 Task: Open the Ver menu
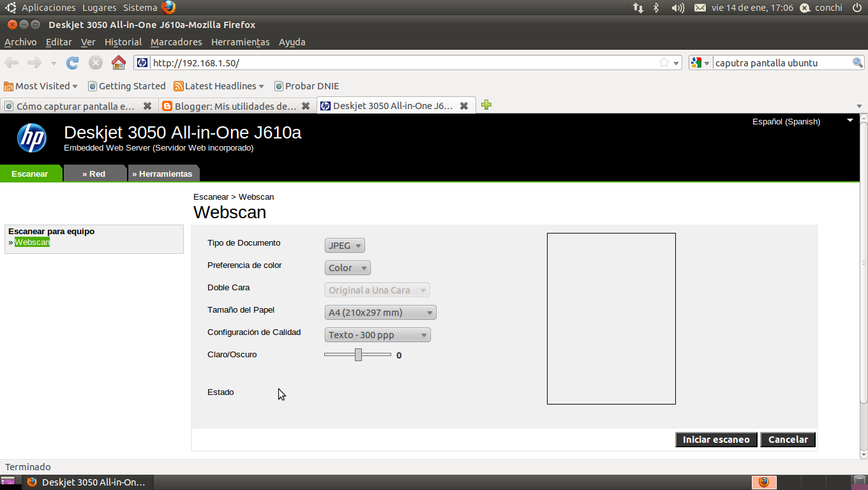pos(88,42)
